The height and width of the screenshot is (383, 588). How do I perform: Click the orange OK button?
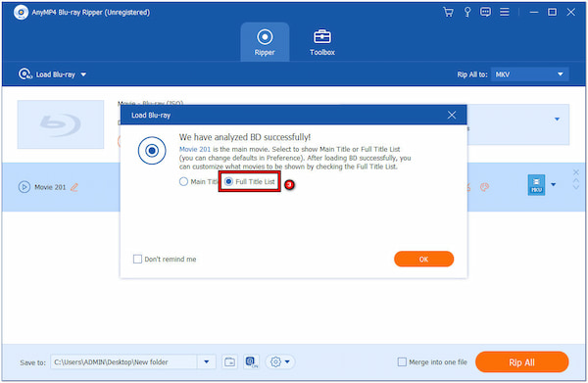(423, 259)
